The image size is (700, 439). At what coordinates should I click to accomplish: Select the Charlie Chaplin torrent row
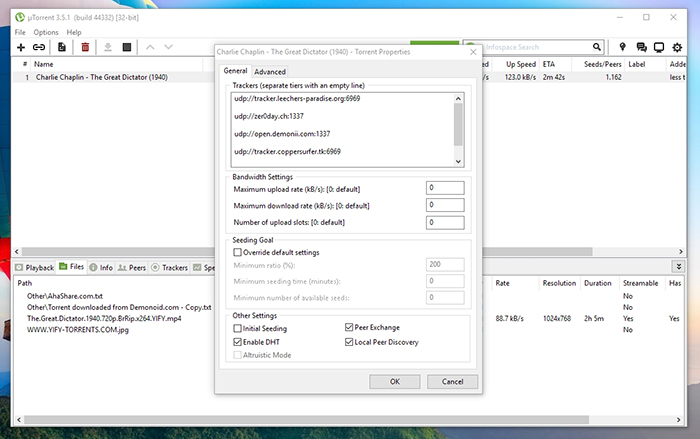pos(349,77)
